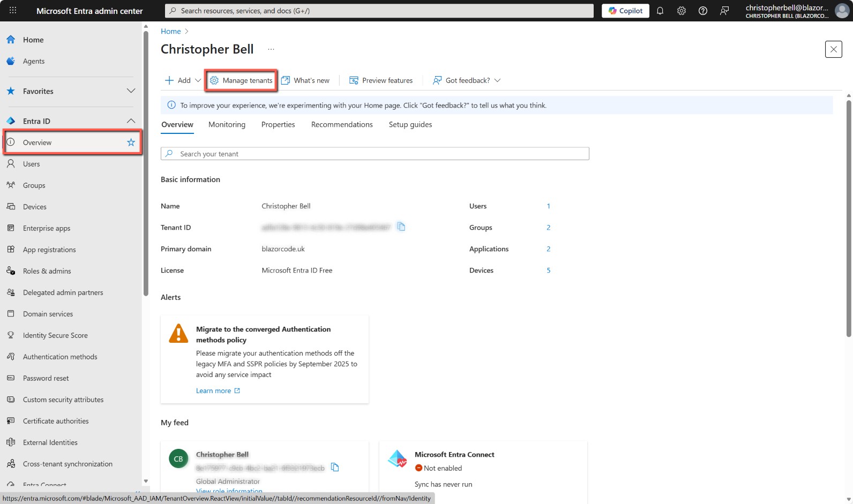The width and height of the screenshot is (853, 504).
Task: Click the top bar feedback person icon
Action: coord(724,11)
